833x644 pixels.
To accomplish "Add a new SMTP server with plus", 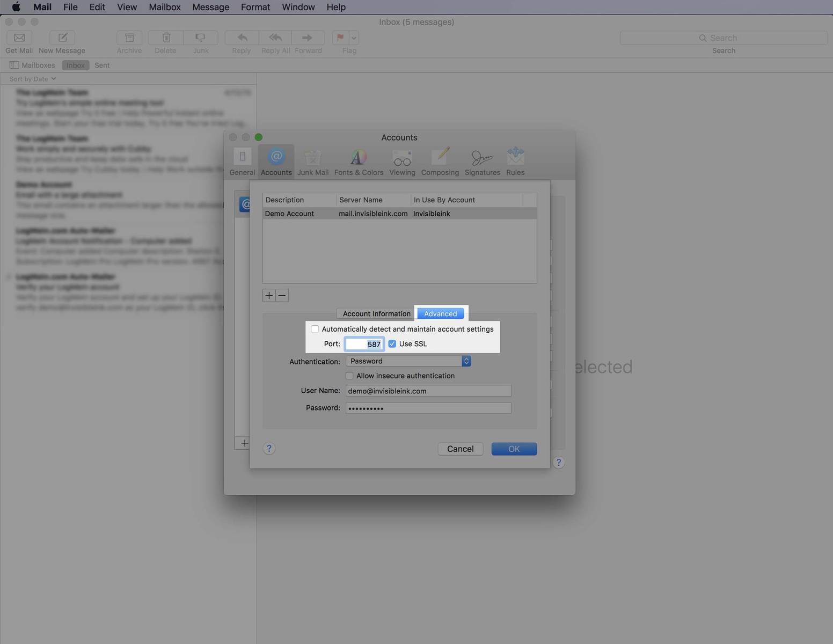I will pyautogui.click(x=269, y=295).
